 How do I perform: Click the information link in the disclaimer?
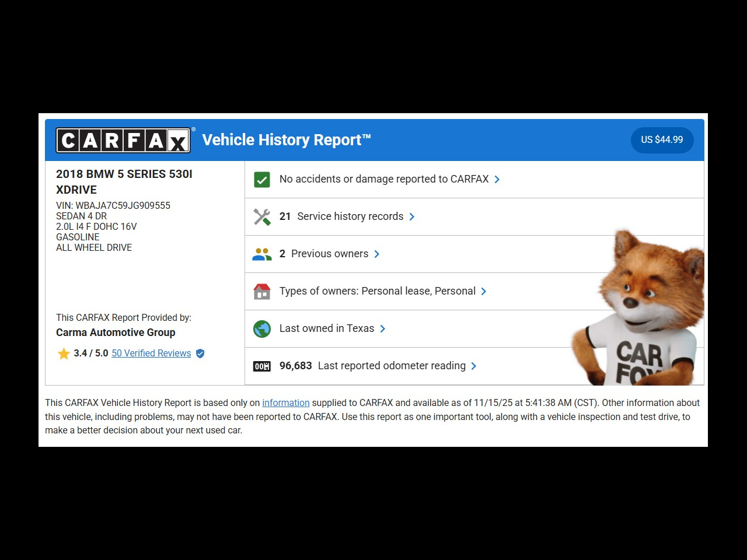(285, 402)
